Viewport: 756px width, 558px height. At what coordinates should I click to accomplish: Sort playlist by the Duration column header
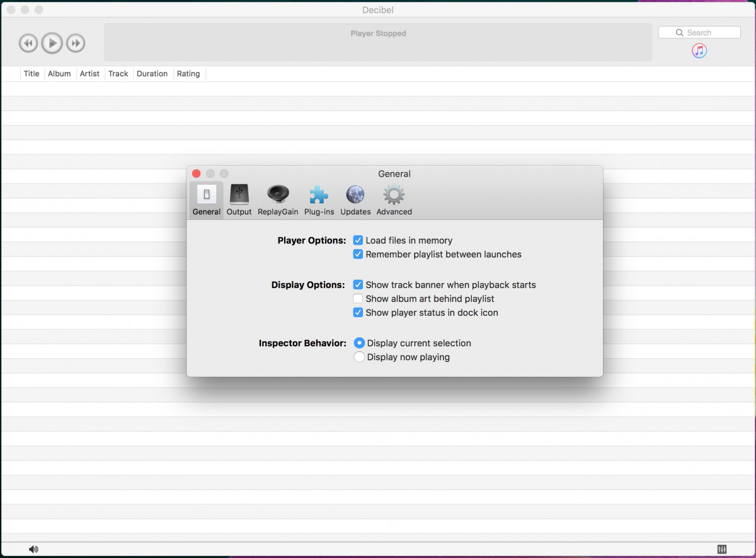152,74
